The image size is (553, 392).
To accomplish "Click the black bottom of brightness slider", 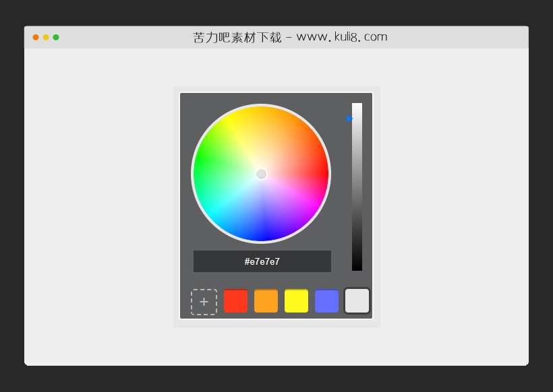I will [x=357, y=266].
